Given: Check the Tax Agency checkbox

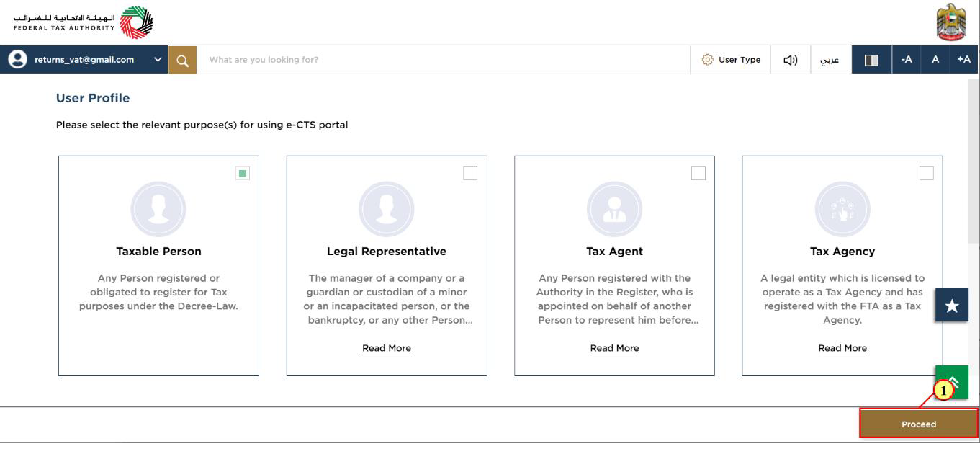Looking at the screenshot, I should pyautogui.click(x=927, y=173).
